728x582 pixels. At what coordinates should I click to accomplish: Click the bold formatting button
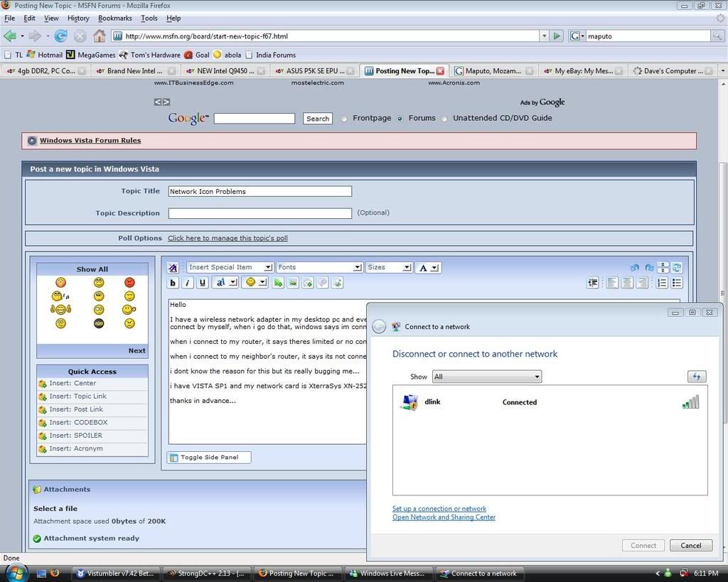click(x=173, y=283)
